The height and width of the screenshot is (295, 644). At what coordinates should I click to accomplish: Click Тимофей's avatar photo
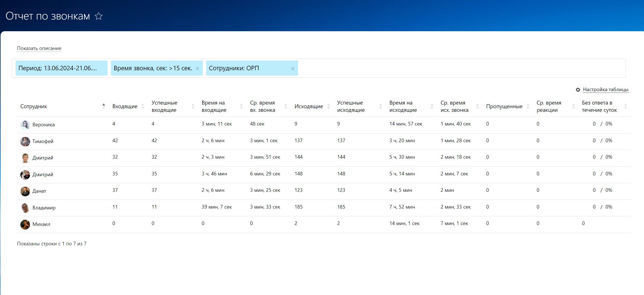click(x=25, y=141)
